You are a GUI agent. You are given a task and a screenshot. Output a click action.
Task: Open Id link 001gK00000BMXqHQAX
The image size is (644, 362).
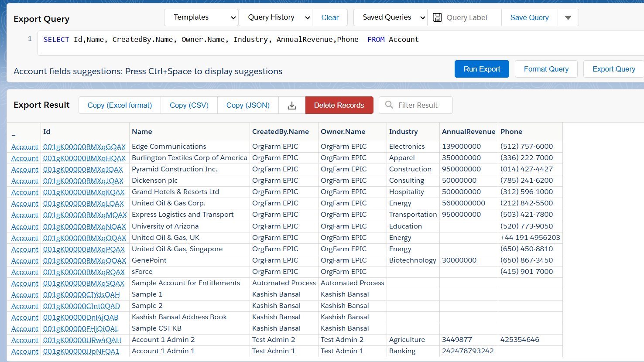click(84, 158)
